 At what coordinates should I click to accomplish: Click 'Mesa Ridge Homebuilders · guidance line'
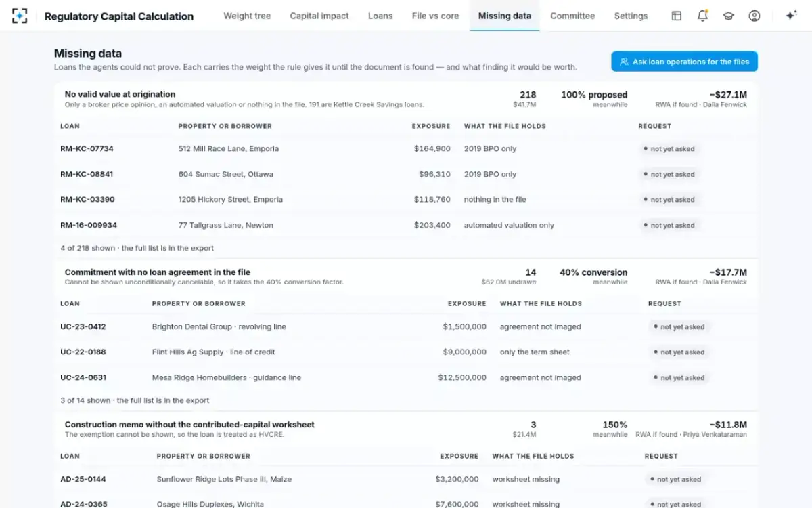coord(227,378)
